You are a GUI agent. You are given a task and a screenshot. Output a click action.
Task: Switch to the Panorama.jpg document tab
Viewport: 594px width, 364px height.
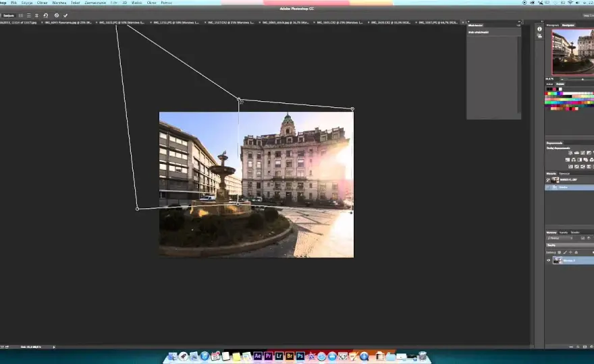pos(68,23)
